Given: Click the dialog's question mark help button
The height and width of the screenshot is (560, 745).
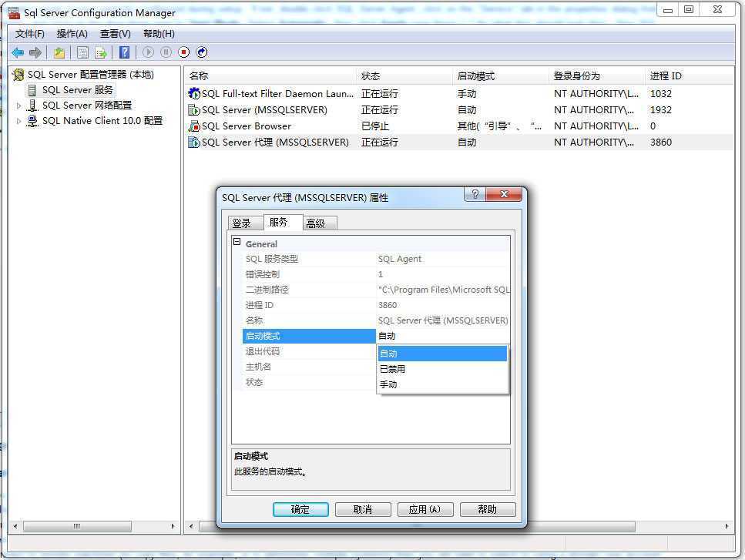Looking at the screenshot, I should (x=475, y=194).
